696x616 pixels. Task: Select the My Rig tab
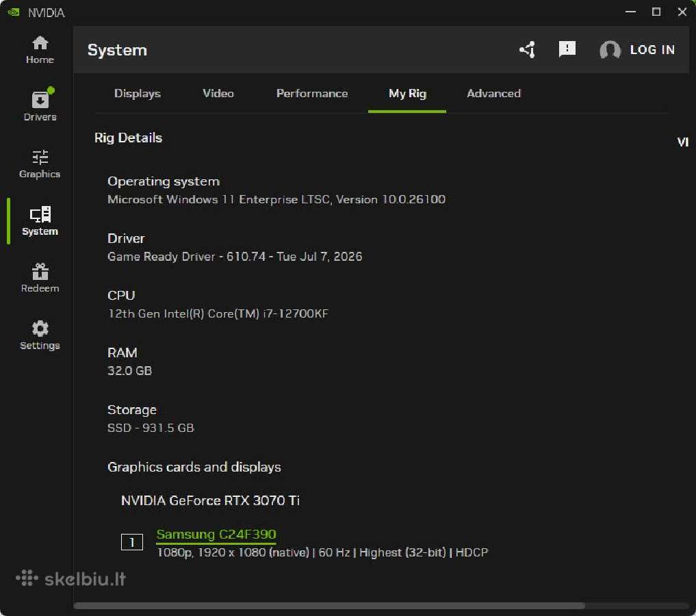407,94
